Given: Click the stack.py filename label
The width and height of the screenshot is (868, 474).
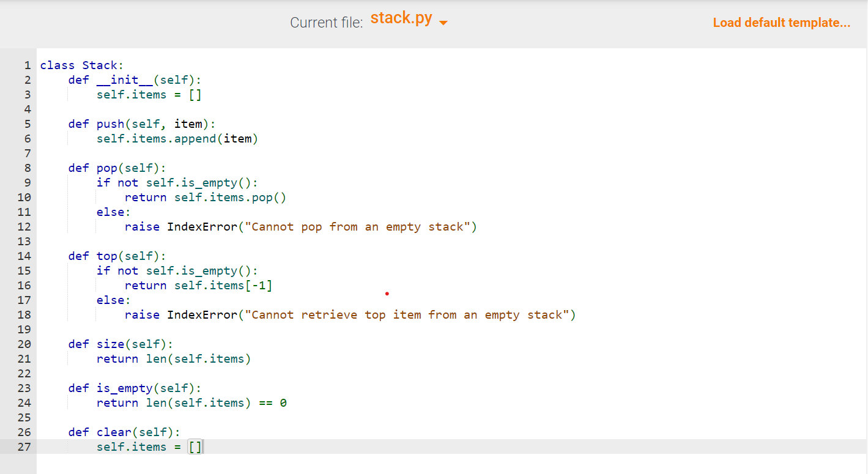Looking at the screenshot, I should coord(401,18).
